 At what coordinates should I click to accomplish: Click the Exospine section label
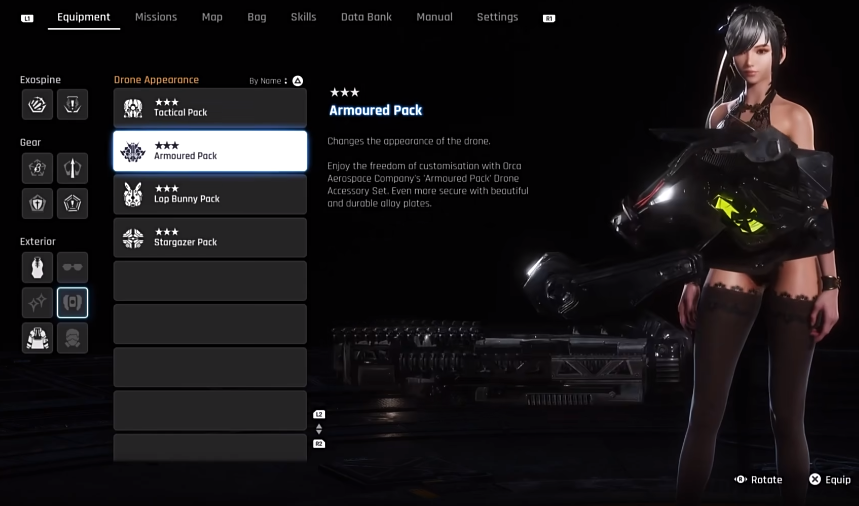[x=40, y=79]
